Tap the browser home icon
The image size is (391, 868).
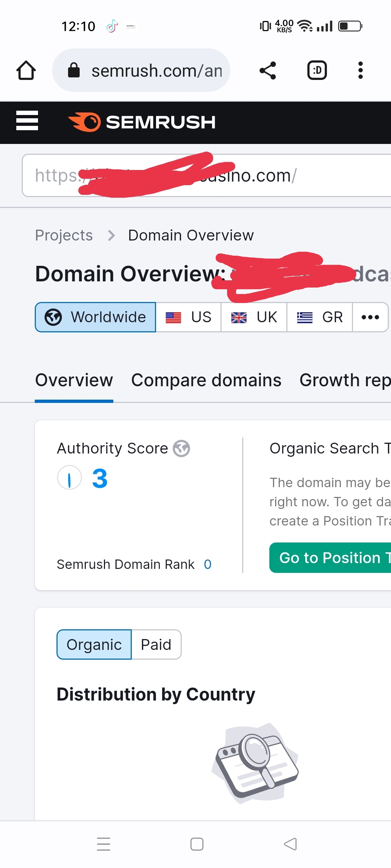26,70
